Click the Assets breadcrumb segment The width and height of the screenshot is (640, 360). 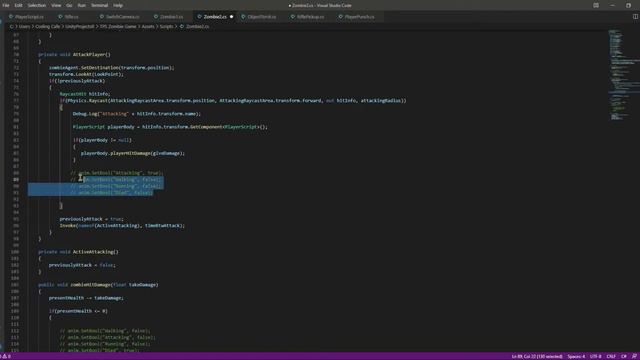[148, 27]
